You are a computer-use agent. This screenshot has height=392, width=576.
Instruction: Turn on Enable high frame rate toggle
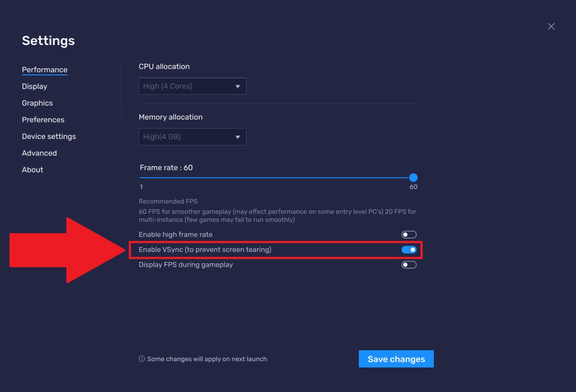pos(409,235)
